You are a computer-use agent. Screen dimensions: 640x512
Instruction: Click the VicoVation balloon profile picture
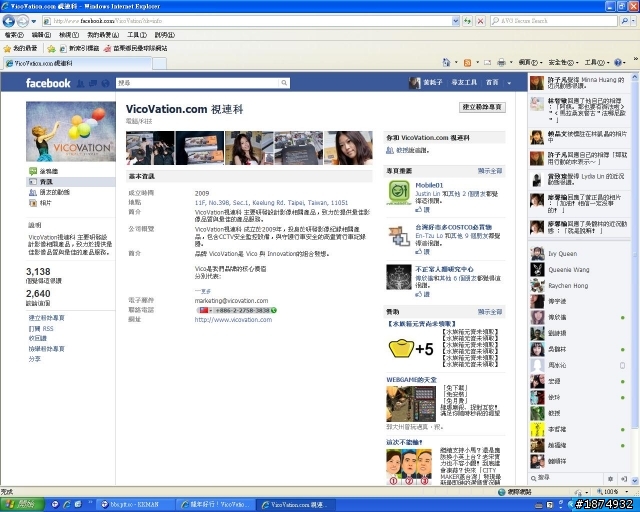[71, 131]
